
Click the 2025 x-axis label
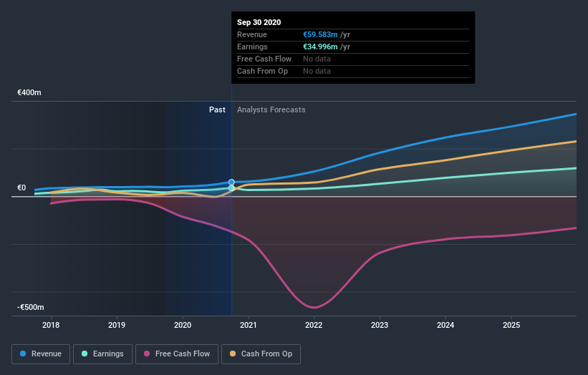pyautogui.click(x=511, y=325)
